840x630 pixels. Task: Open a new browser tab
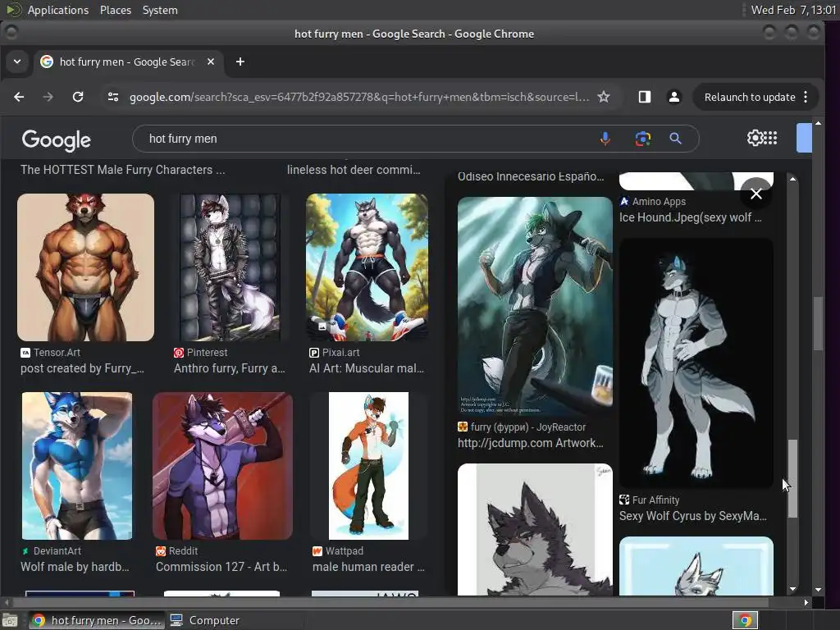click(x=240, y=62)
